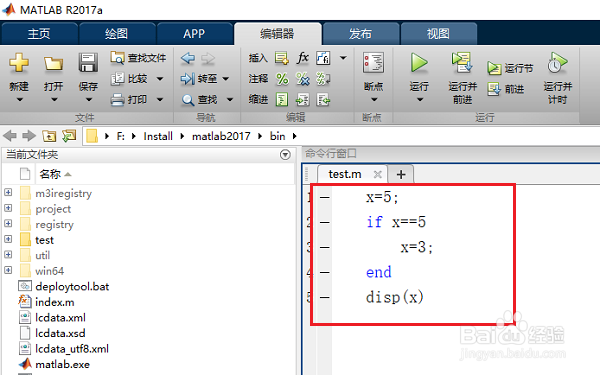Screen dimensions: 600x375
Task: Increase indent icon in 缩进 row
Action: coord(303,99)
